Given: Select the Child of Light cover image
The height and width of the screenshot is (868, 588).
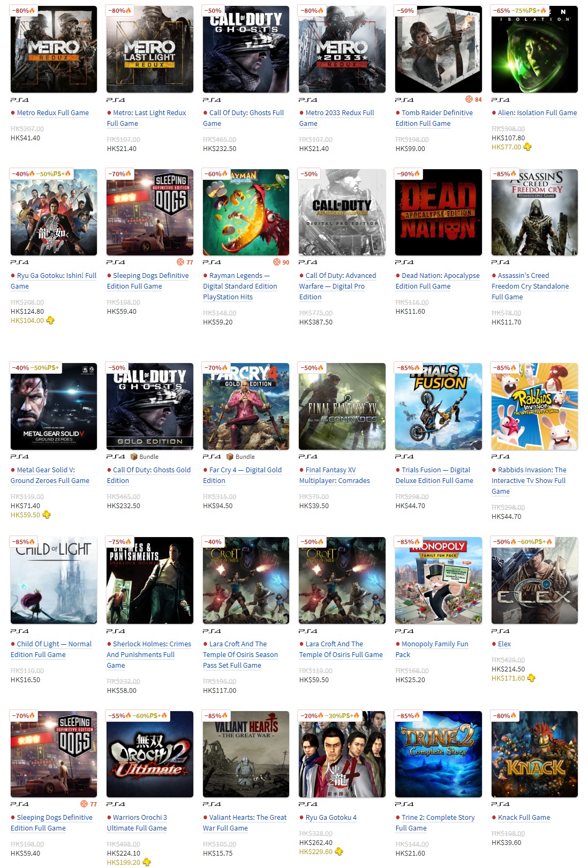Looking at the screenshot, I should coord(54,580).
